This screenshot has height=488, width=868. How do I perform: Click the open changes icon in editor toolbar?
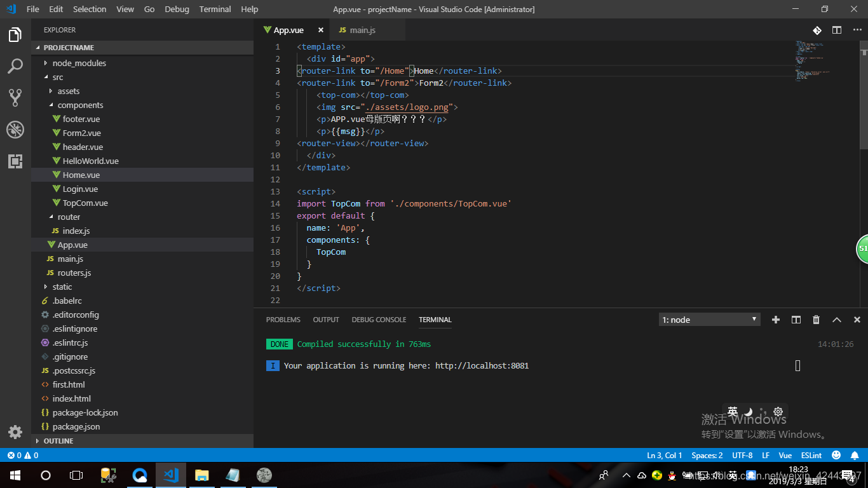pyautogui.click(x=817, y=30)
